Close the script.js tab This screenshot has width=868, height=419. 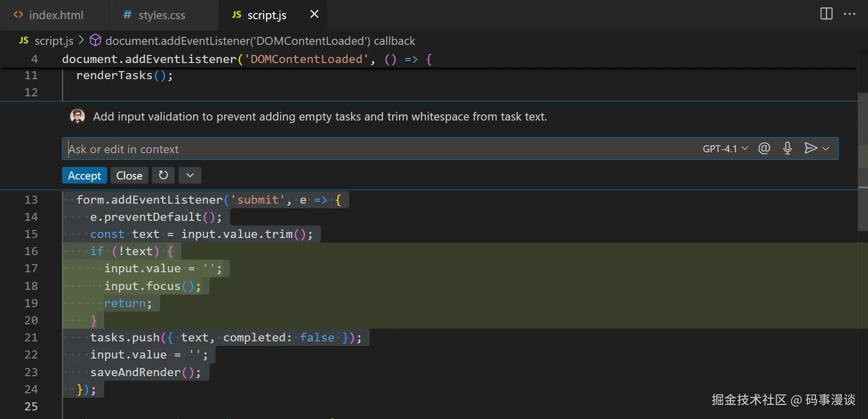coord(314,14)
